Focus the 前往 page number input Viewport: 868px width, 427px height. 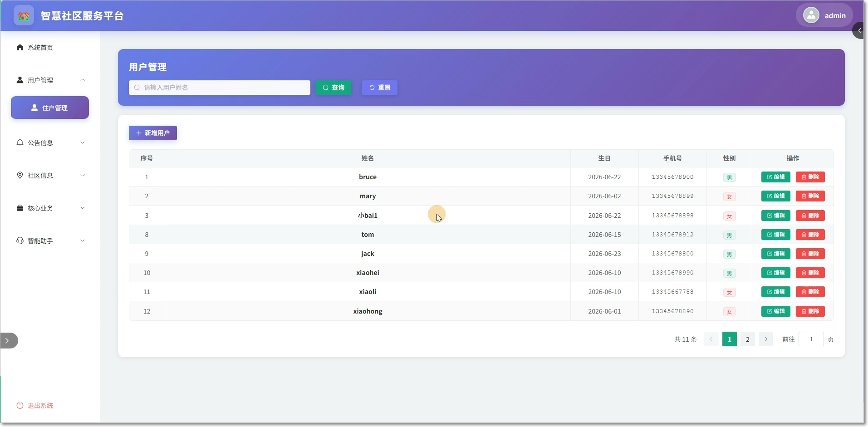coord(811,339)
